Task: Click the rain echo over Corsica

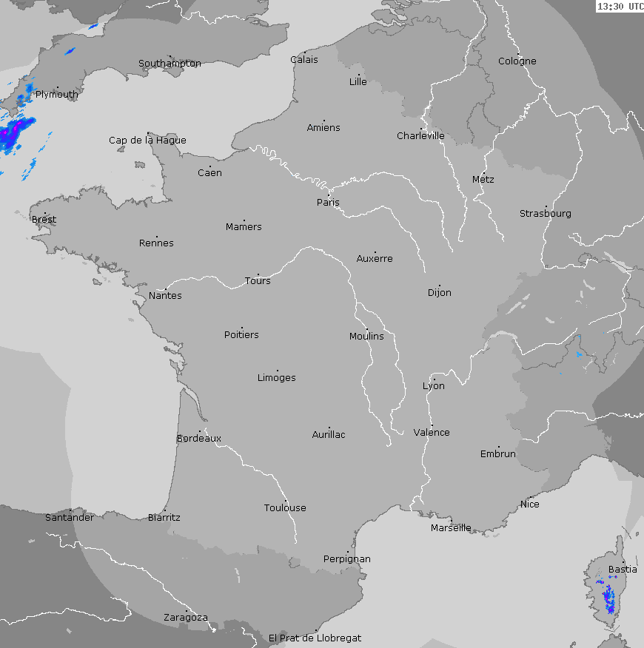Action: [x=609, y=597]
